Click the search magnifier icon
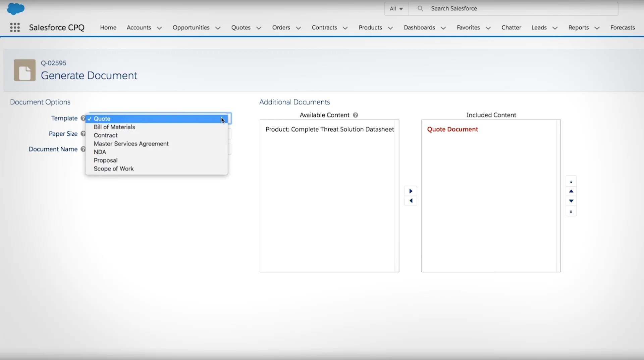The height and width of the screenshot is (360, 644). click(420, 8)
